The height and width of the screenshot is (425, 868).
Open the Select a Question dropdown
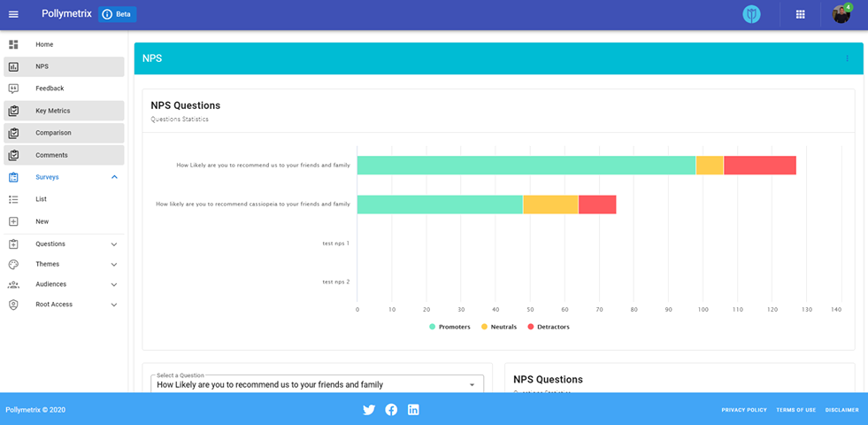[x=317, y=384]
